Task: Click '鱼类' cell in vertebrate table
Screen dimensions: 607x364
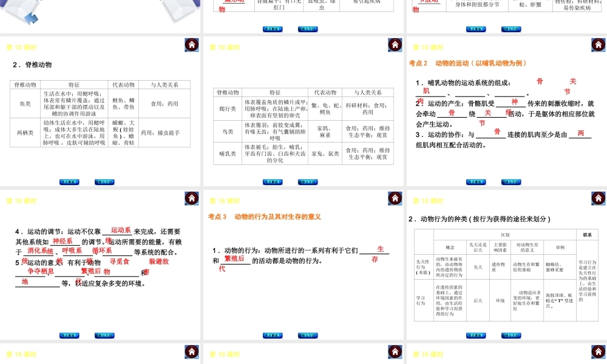Action: pyautogui.click(x=25, y=104)
